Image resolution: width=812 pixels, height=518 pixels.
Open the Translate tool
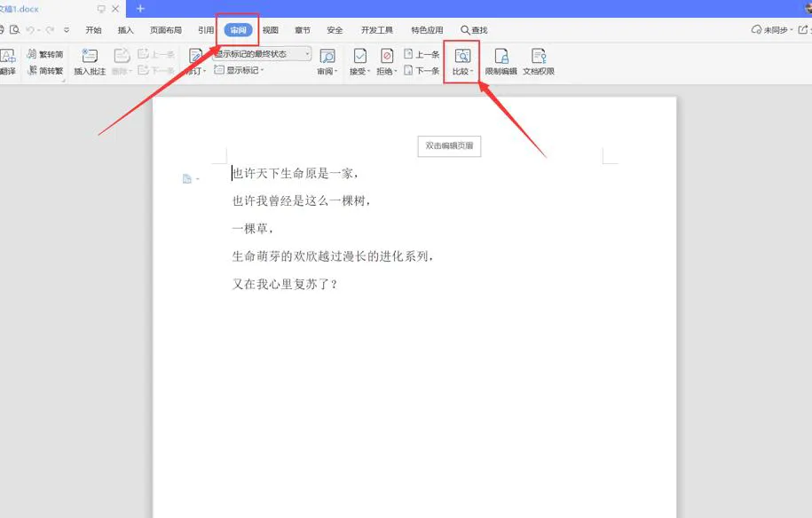point(7,60)
